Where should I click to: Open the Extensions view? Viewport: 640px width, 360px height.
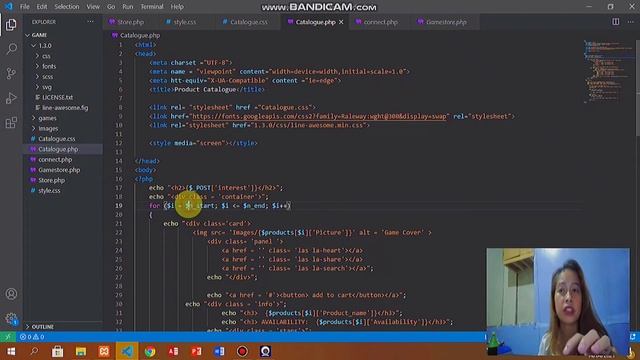coord(11,122)
